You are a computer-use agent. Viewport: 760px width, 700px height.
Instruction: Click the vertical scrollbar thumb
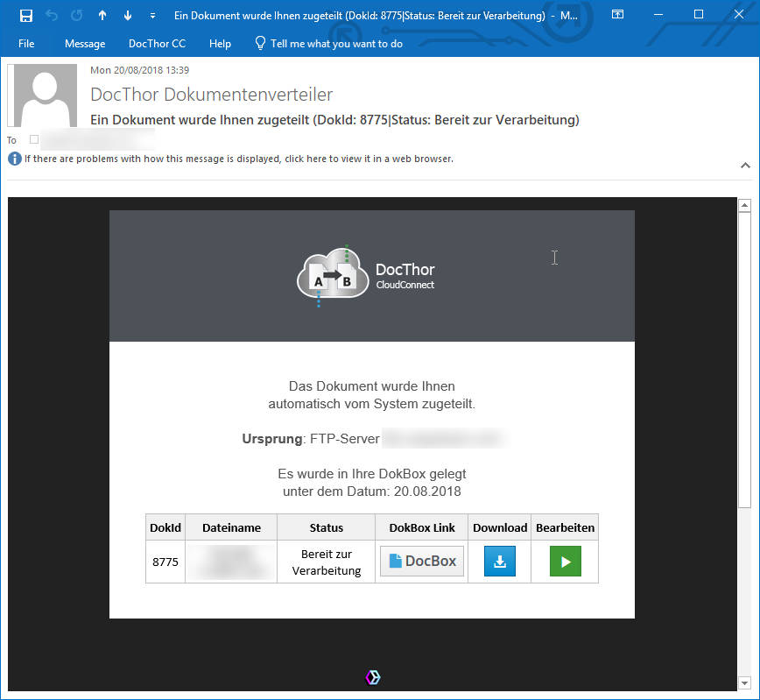tap(744, 360)
